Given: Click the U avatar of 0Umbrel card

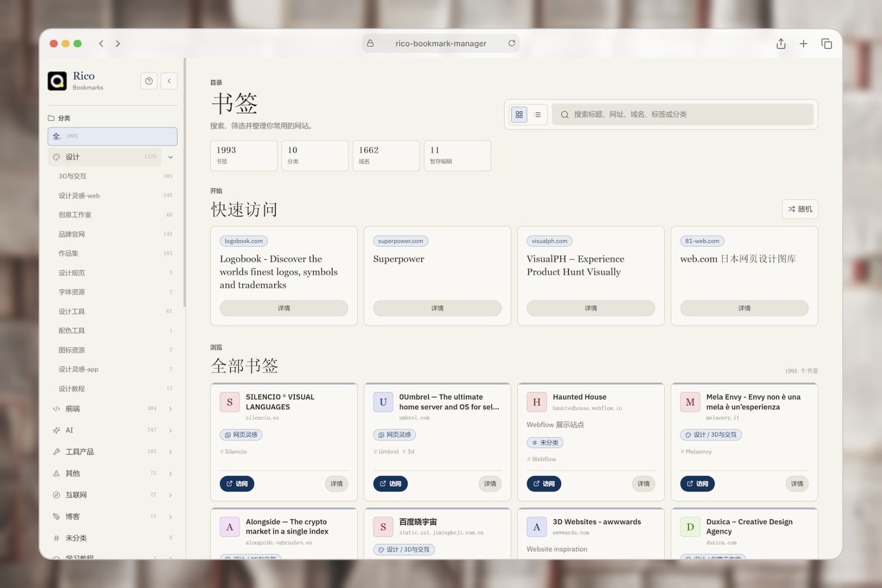Looking at the screenshot, I should click(x=383, y=402).
